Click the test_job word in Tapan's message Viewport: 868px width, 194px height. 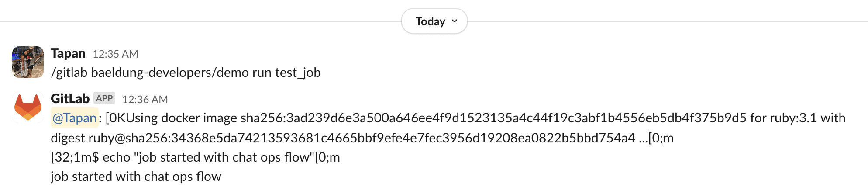pyautogui.click(x=298, y=73)
